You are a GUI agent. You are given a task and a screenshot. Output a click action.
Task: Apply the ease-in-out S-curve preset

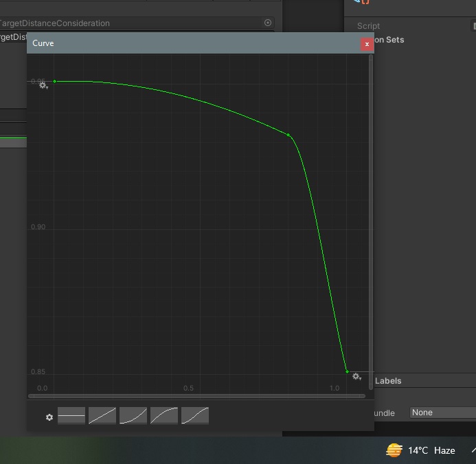[x=195, y=415]
